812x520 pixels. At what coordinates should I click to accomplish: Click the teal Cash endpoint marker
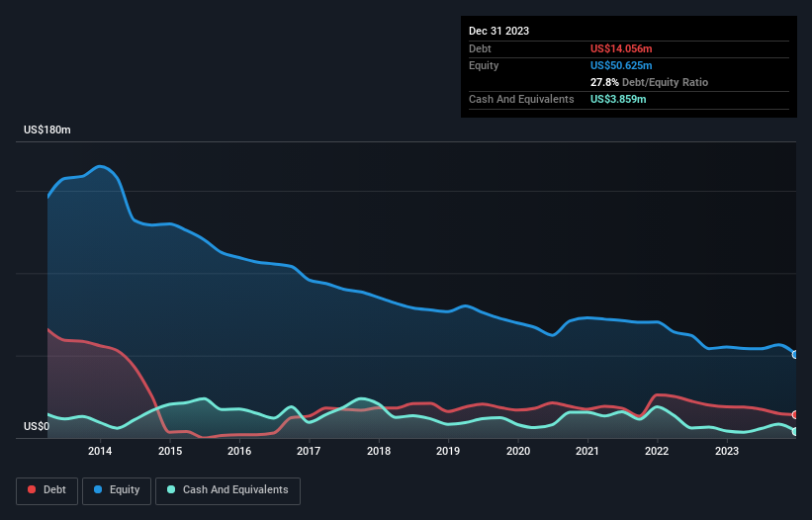795,432
